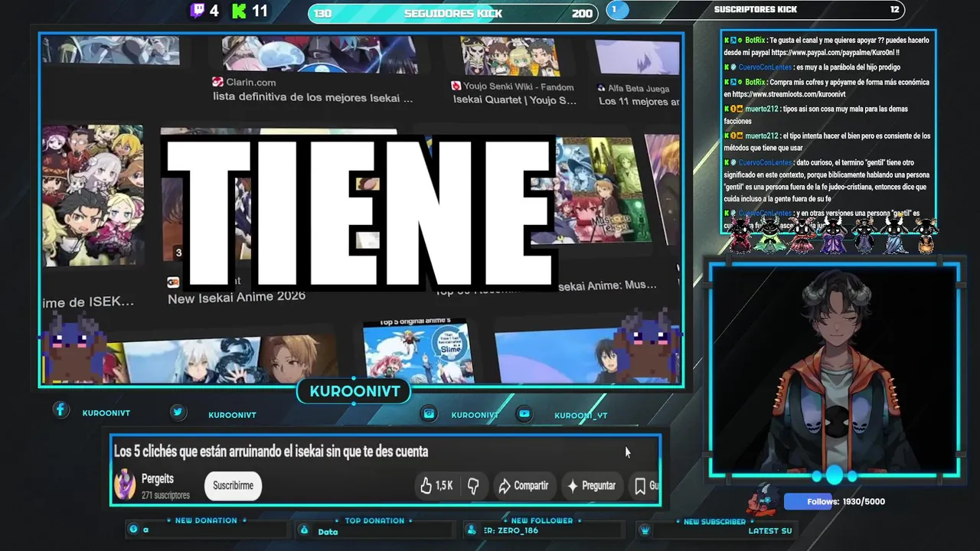This screenshot has width=980, height=551.
Task: Click the green Kick logo icon
Action: pos(239,11)
